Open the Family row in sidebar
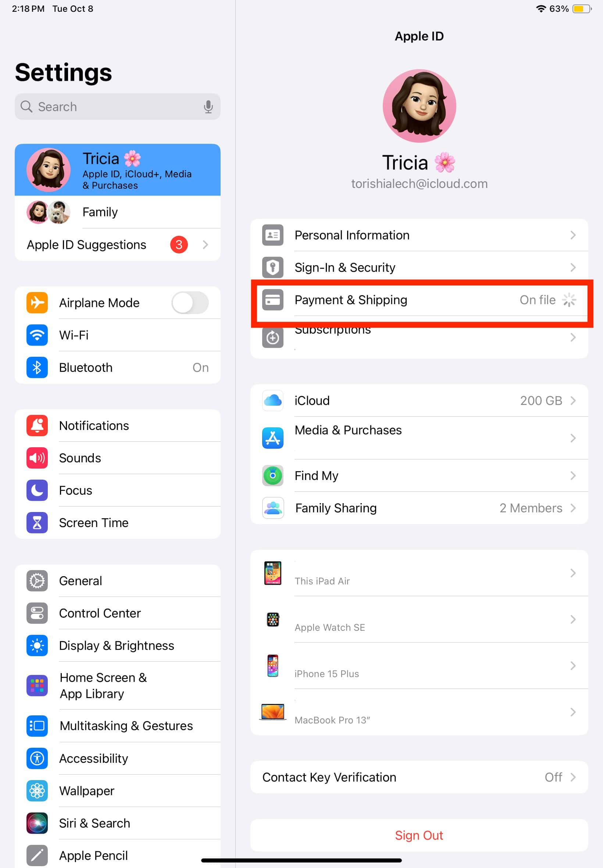 (118, 212)
